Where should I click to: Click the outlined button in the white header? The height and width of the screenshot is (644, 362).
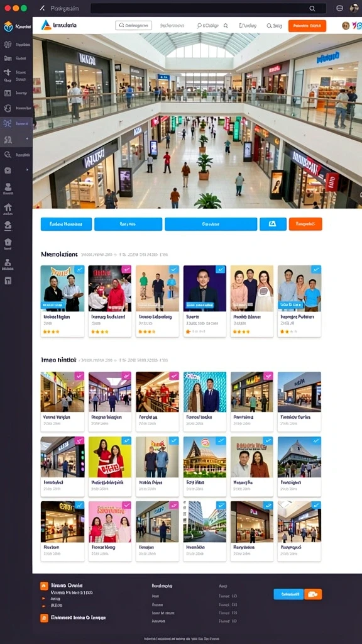click(x=133, y=25)
